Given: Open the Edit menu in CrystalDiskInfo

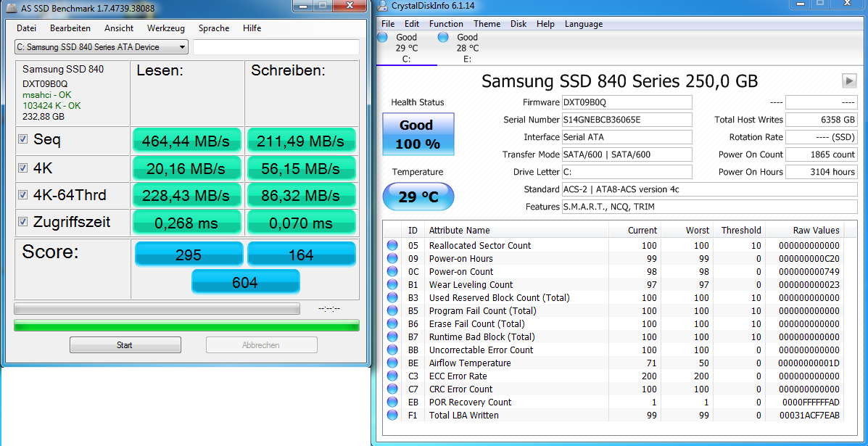Looking at the screenshot, I should point(412,24).
